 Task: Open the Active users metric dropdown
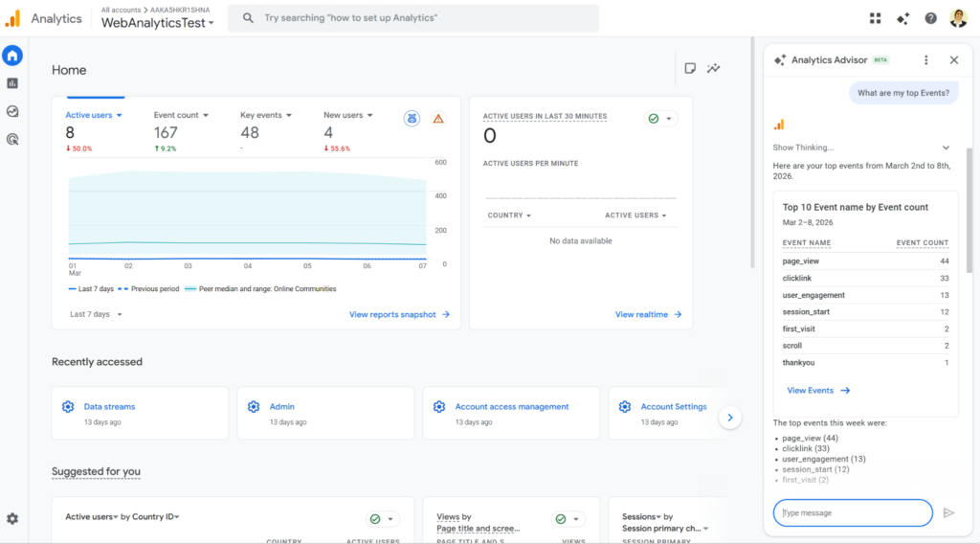94,116
